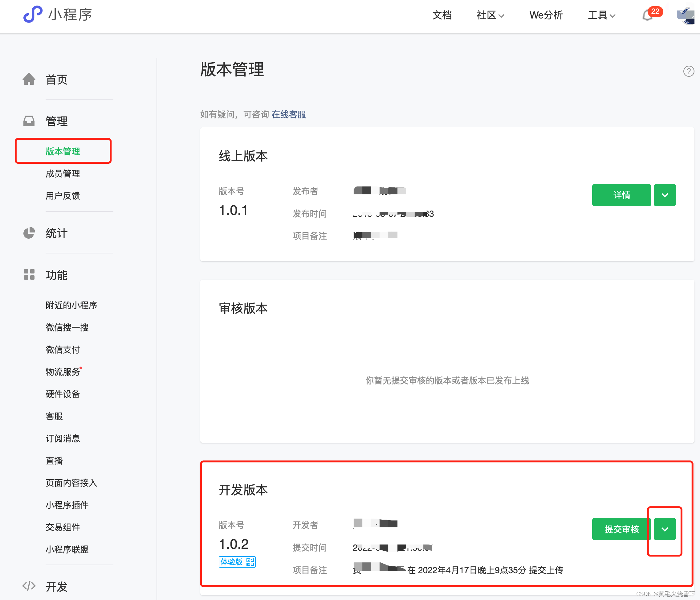Select the 开发 code icon
This screenshot has height=600, width=700.
point(29,586)
